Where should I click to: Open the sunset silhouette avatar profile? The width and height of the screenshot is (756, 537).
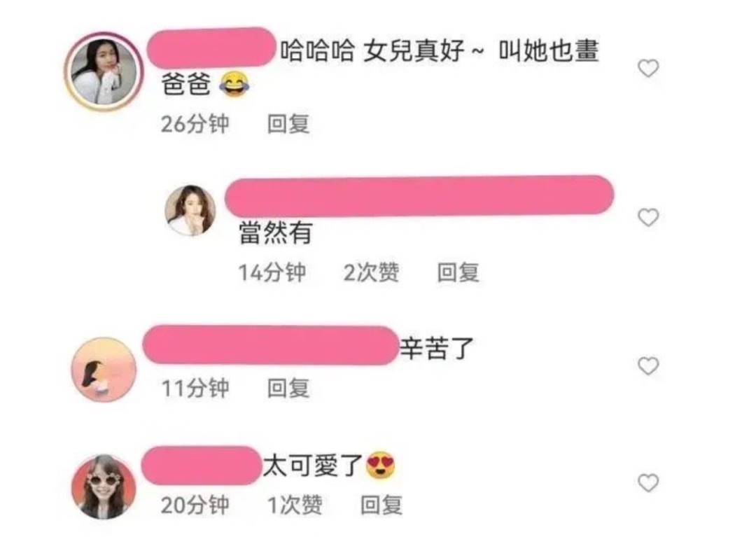click(x=104, y=369)
